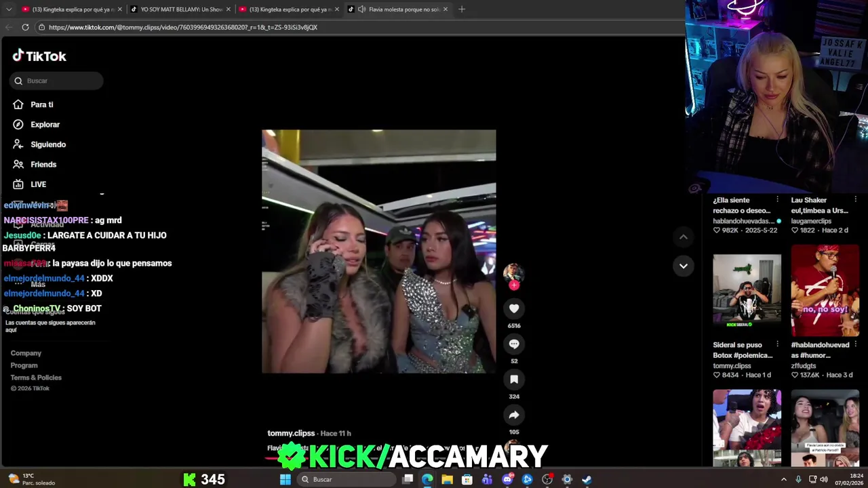Open the weather widget showing 13°C
868x488 pixels.
click(x=31, y=479)
